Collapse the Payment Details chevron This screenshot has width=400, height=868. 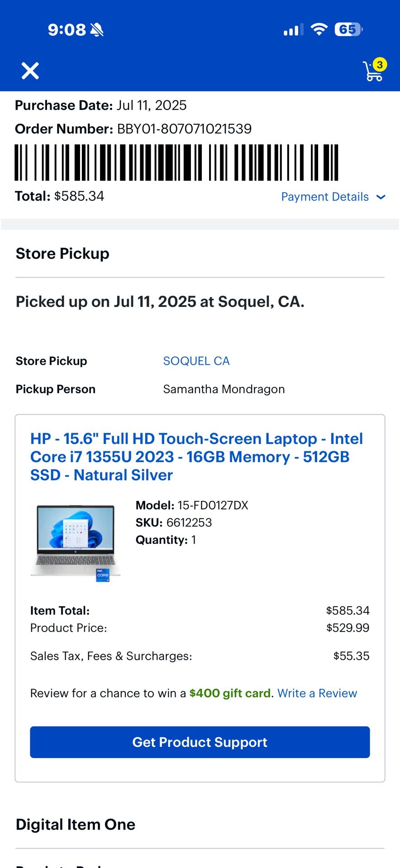point(381,197)
